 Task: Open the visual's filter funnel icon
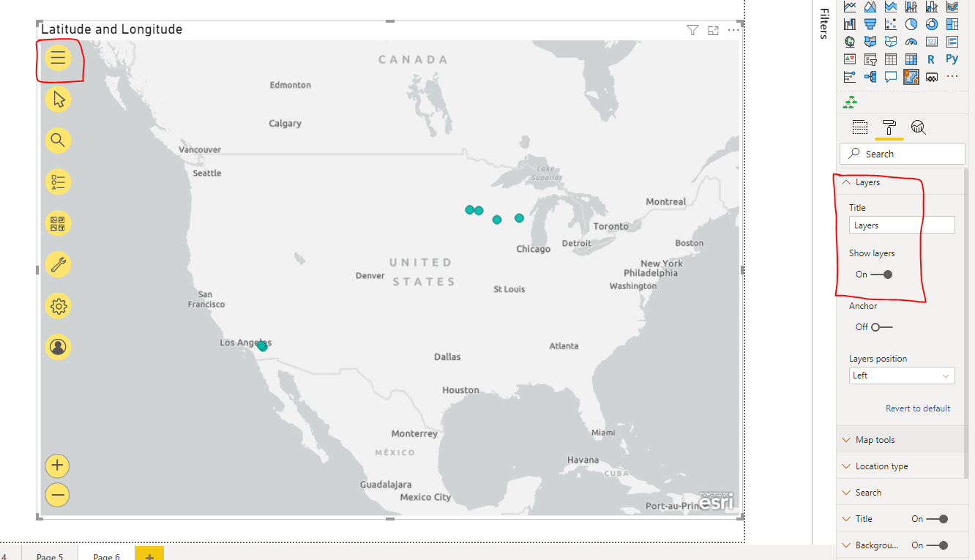tap(692, 30)
